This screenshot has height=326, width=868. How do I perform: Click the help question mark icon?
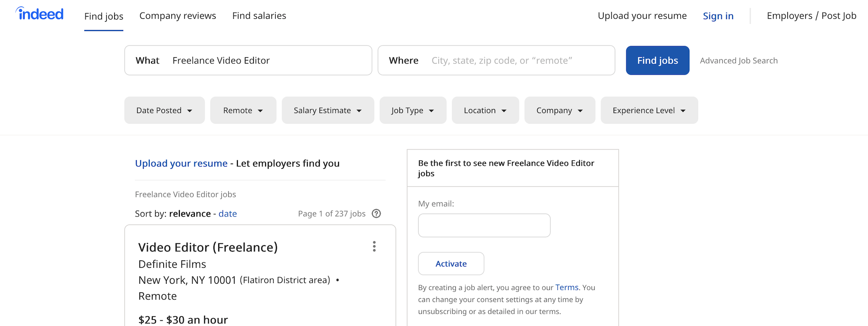point(376,213)
